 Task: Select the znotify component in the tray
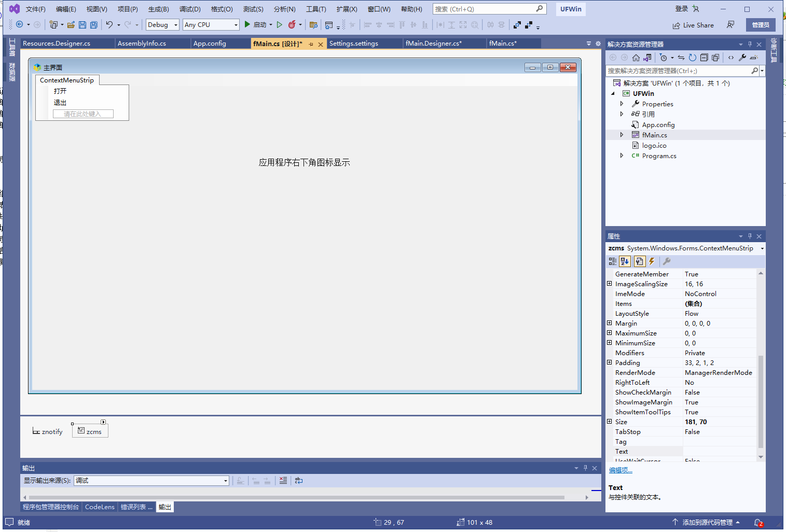pos(47,431)
